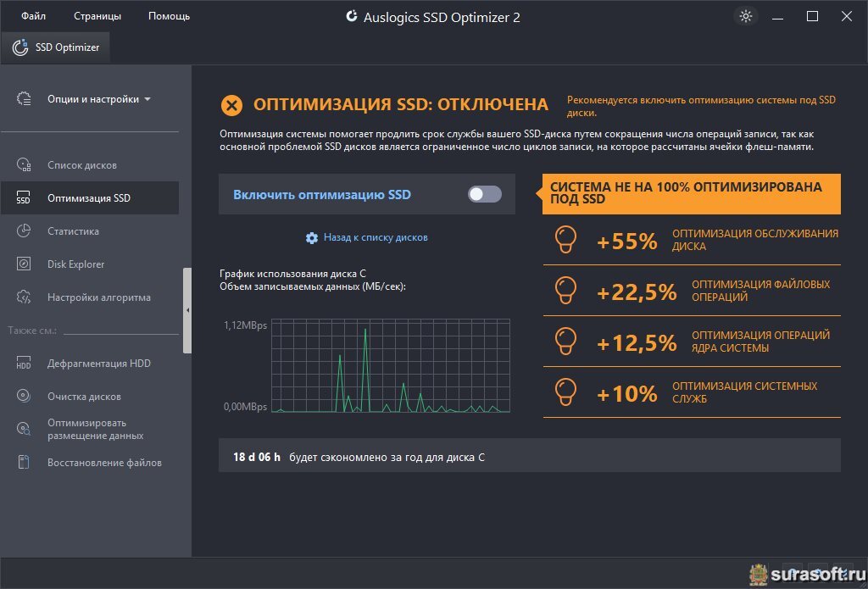Open Восстановление файлов link
This screenshot has height=589, width=868.
click(104, 462)
